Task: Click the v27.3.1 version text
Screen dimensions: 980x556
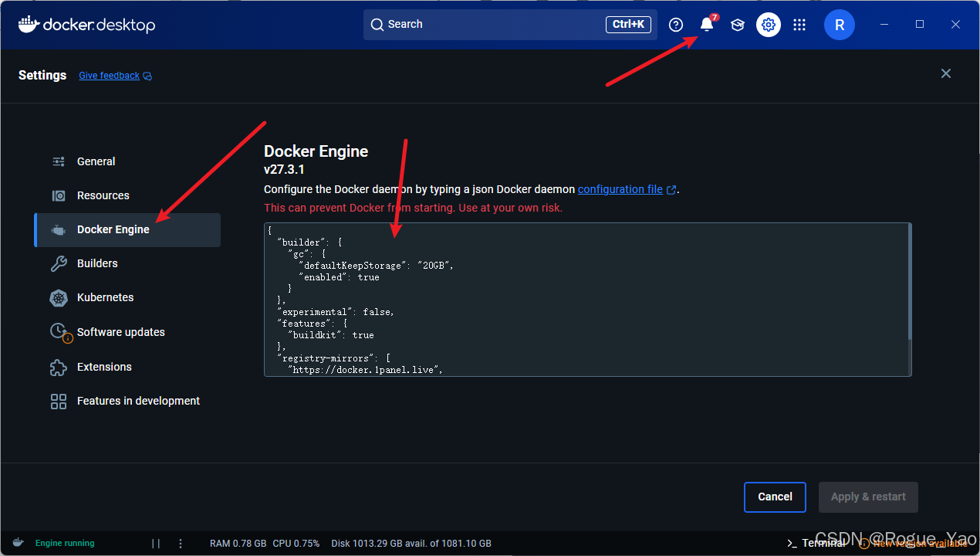Action: pos(284,170)
